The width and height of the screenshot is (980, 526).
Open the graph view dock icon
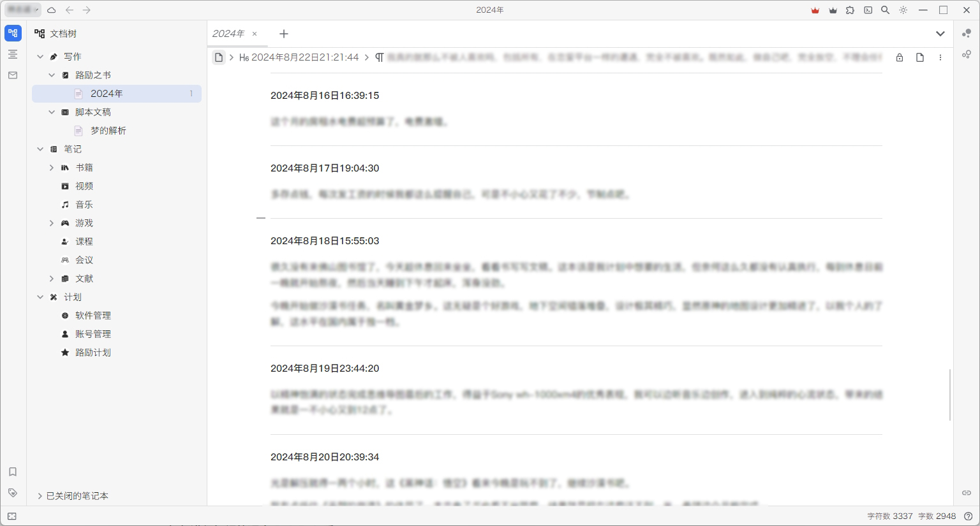point(967,33)
